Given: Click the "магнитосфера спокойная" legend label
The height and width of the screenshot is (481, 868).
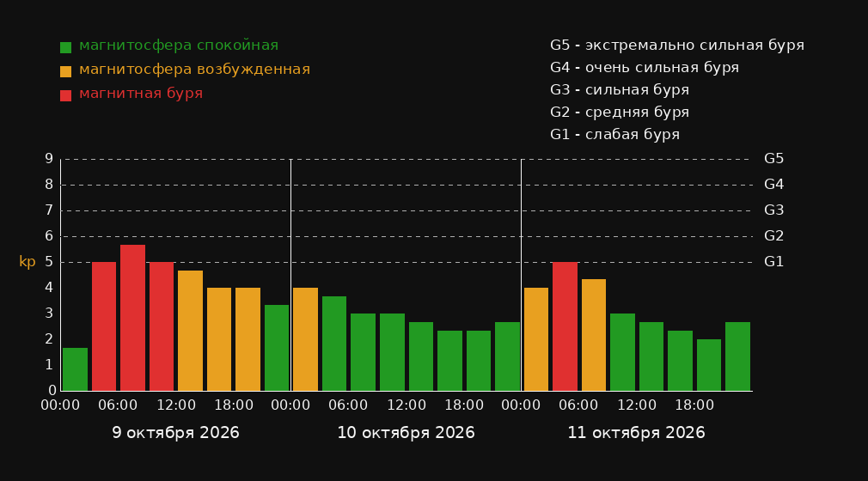Looking at the screenshot, I should pyautogui.click(x=179, y=46).
